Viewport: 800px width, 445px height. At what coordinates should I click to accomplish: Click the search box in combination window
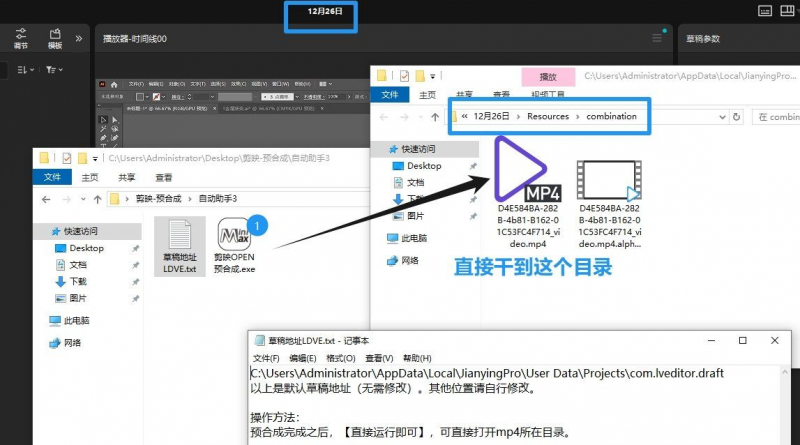tap(776, 117)
